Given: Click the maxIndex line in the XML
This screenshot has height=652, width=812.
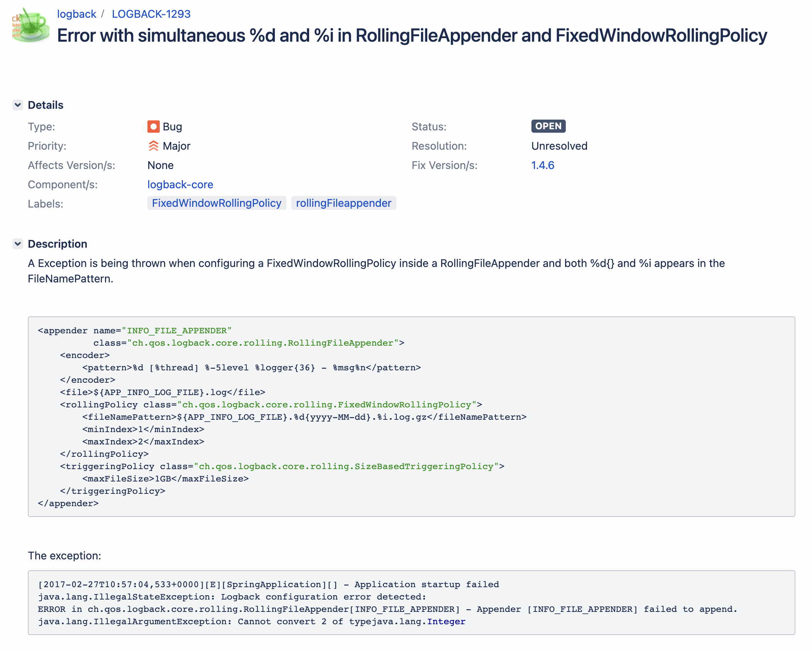Looking at the screenshot, I should point(143,442).
